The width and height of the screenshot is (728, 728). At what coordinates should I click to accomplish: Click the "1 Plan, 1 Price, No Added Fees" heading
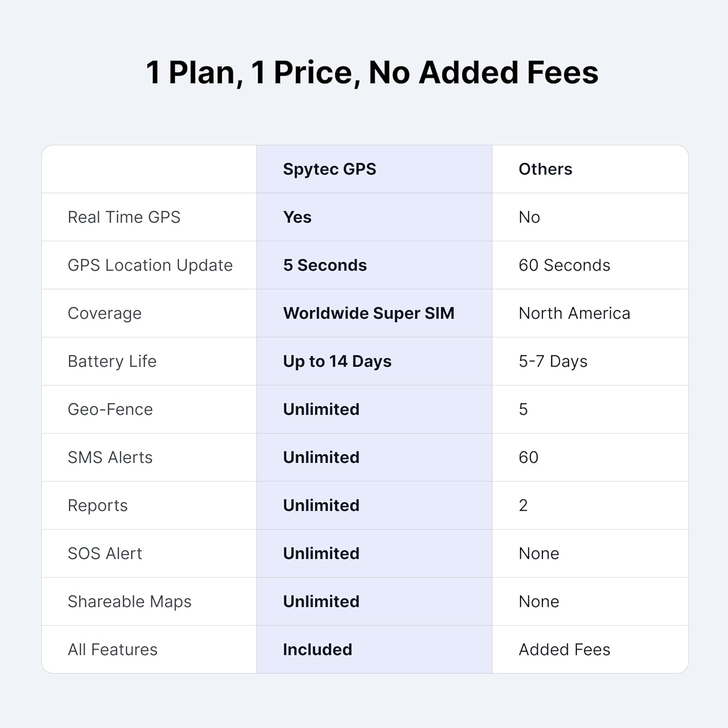(x=372, y=73)
